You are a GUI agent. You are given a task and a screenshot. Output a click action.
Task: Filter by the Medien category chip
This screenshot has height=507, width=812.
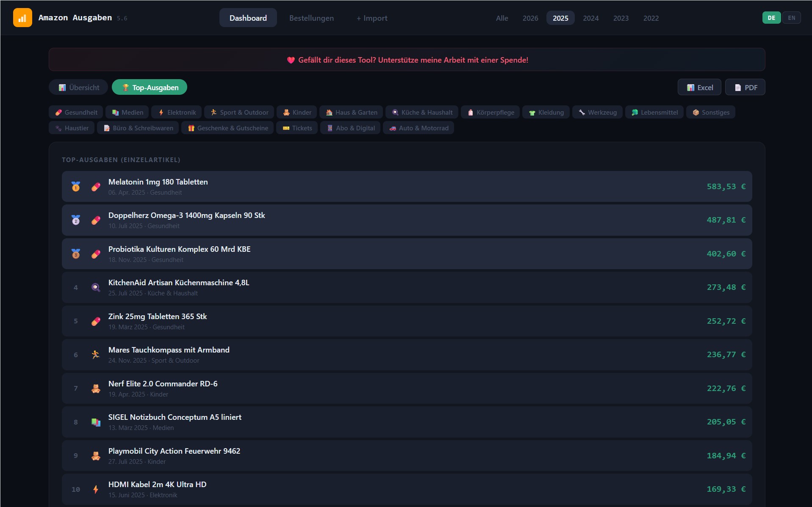point(127,112)
